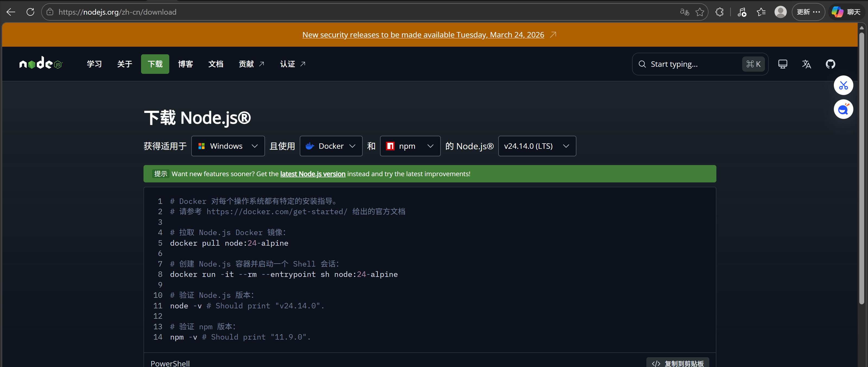
Task: Click the scrollbar up arrow
Action: pos(861,28)
